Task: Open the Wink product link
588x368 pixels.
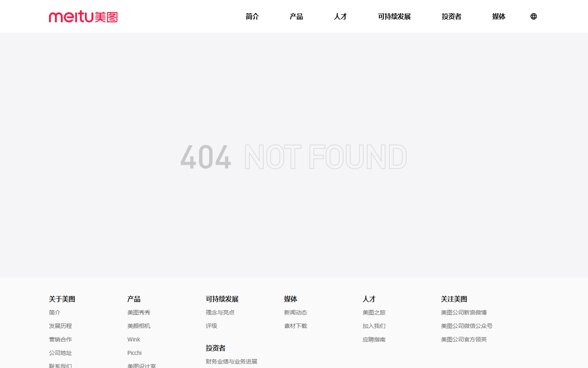Action: tap(134, 339)
